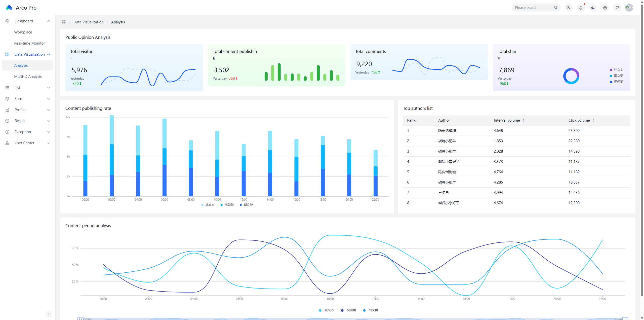
Task: Click the shield icon in header
Action: point(617,8)
